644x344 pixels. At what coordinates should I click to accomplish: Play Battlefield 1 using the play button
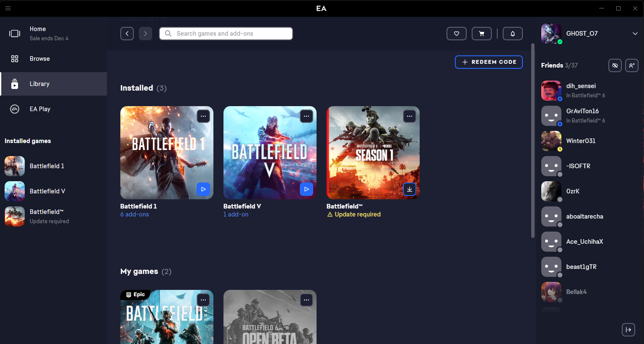pyautogui.click(x=203, y=189)
